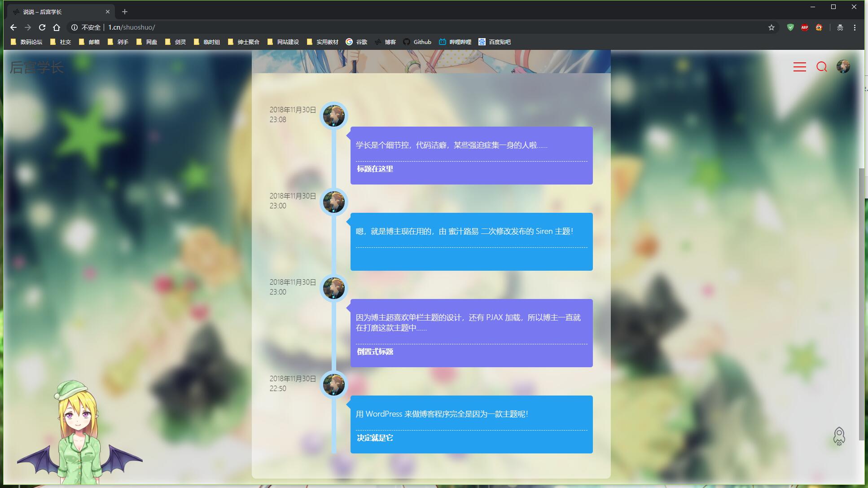Go to browser home page icon
Image resolution: width=868 pixels, height=488 pixels.
click(57, 27)
